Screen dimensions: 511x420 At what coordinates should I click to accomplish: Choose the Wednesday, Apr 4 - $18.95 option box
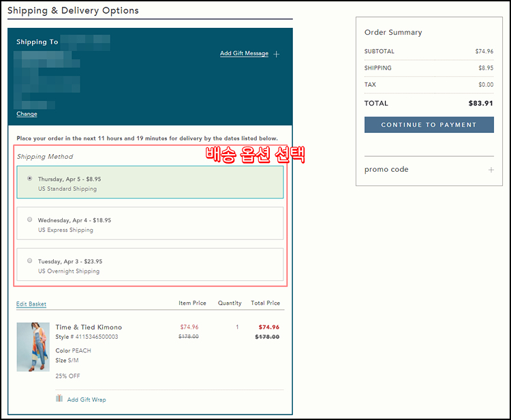[x=150, y=224]
